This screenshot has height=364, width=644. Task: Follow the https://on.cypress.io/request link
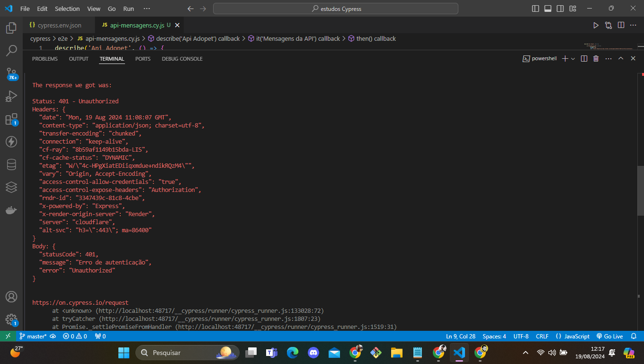(x=80, y=302)
